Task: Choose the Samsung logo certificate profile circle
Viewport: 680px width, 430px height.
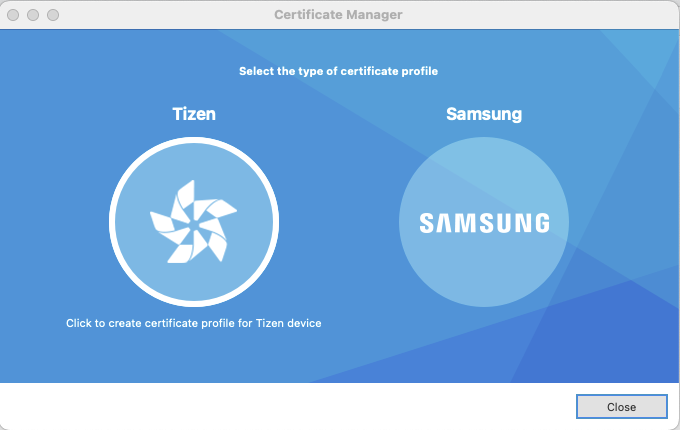Action: click(x=484, y=222)
